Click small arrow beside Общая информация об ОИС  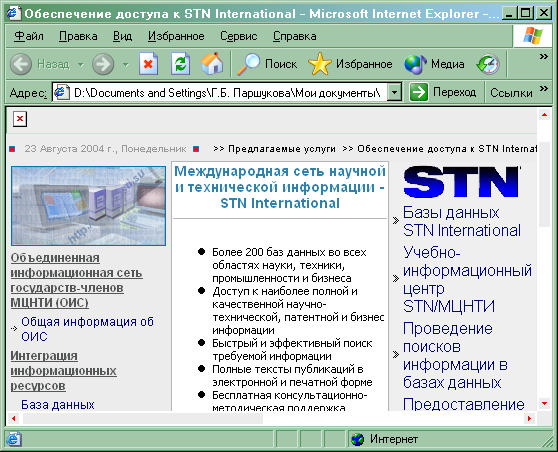click(14, 329)
